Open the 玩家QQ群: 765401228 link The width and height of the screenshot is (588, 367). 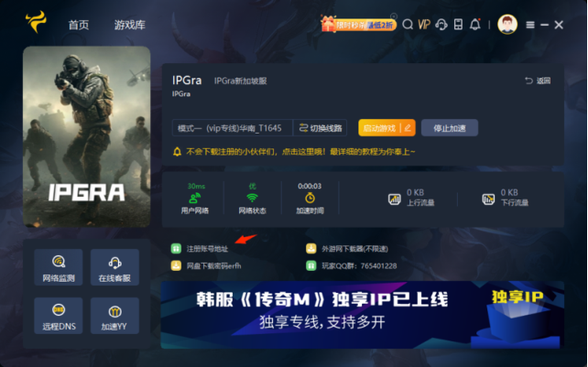tap(359, 265)
